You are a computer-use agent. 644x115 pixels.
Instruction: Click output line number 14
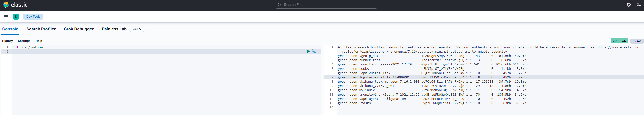tap(331, 107)
